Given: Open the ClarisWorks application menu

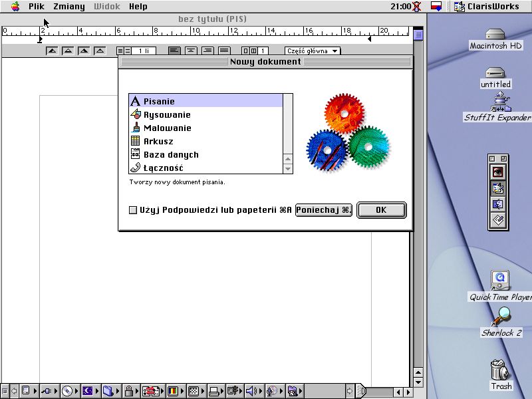Looking at the screenshot, I should point(486,7).
